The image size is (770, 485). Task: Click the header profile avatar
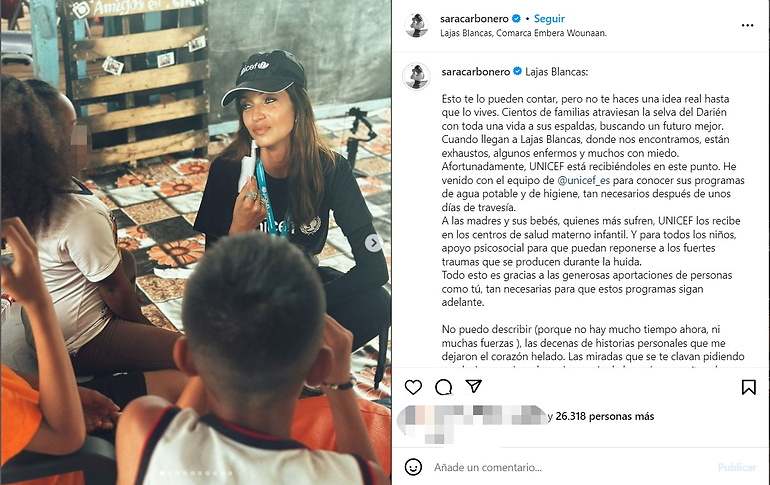click(416, 25)
